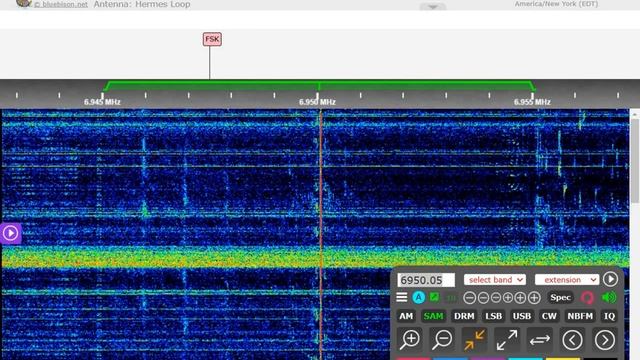
Task: Click the medium minus frequency step button
Action: pos(483,298)
